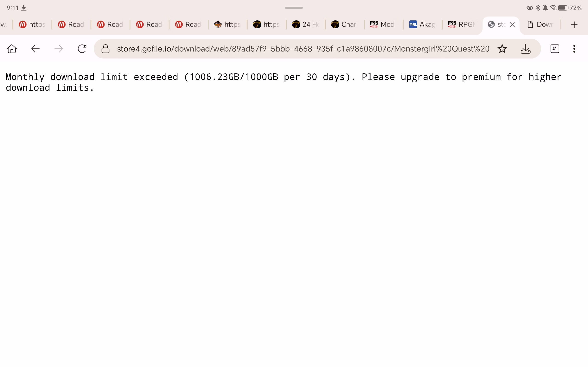Reload the gofile download page
The image size is (588, 367).
click(82, 49)
